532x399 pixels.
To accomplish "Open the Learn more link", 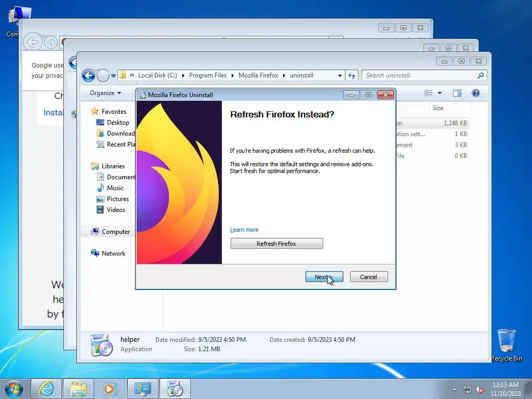I will tap(244, 230).
